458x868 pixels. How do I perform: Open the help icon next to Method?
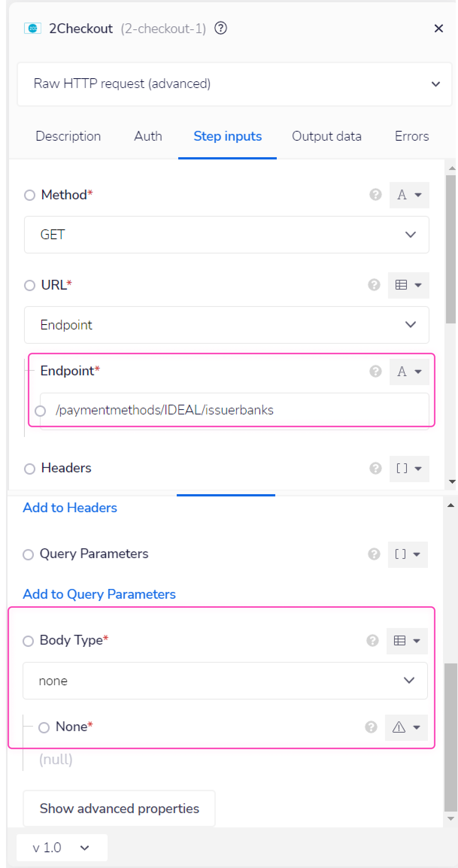[375, 195]
